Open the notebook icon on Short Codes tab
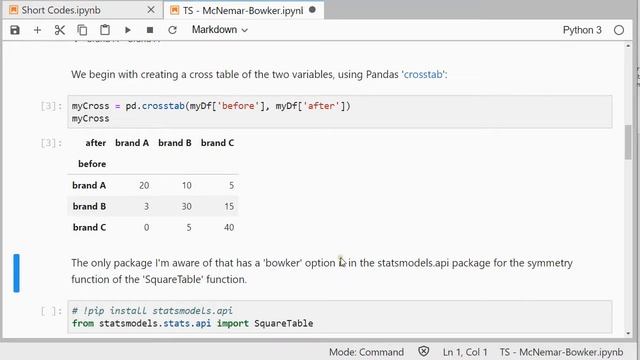This screenshot has width=640, height=360. pyautogui.click(x=13, y=10)
